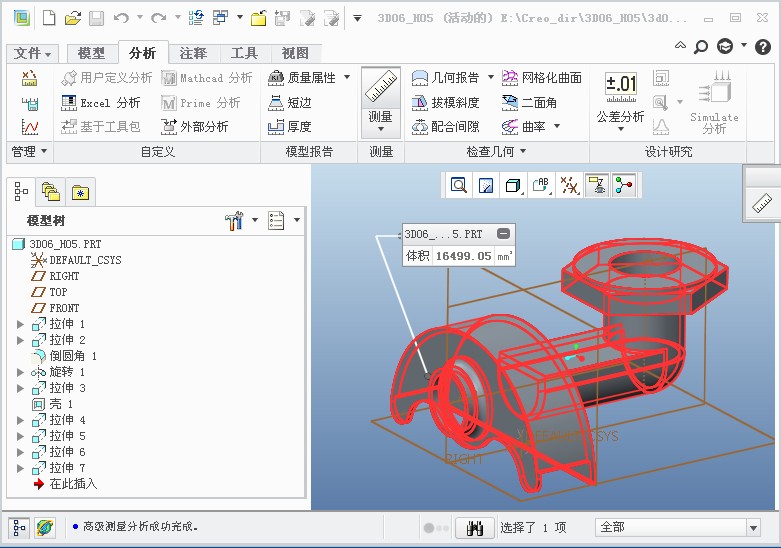Expand the 拉伸 1 feature node

click(20, 324)
